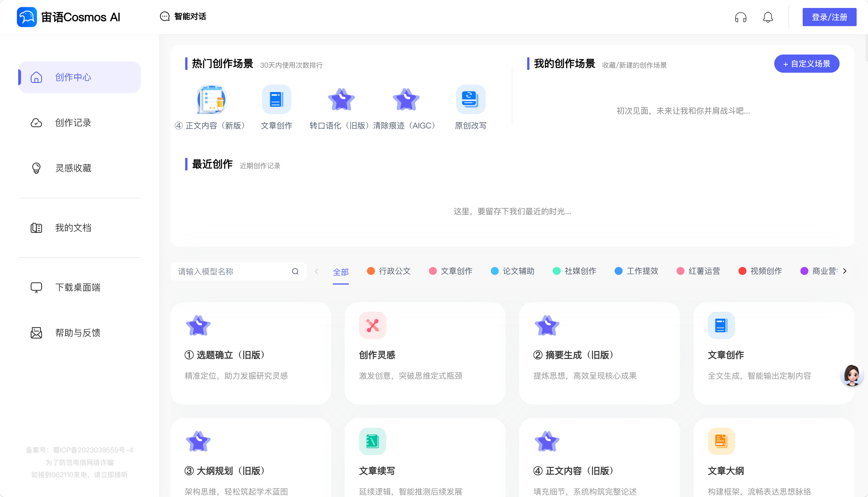This screenshot has width=868, height=497.
Task: Click the 自定义场景 button
Action: (807, 64)
